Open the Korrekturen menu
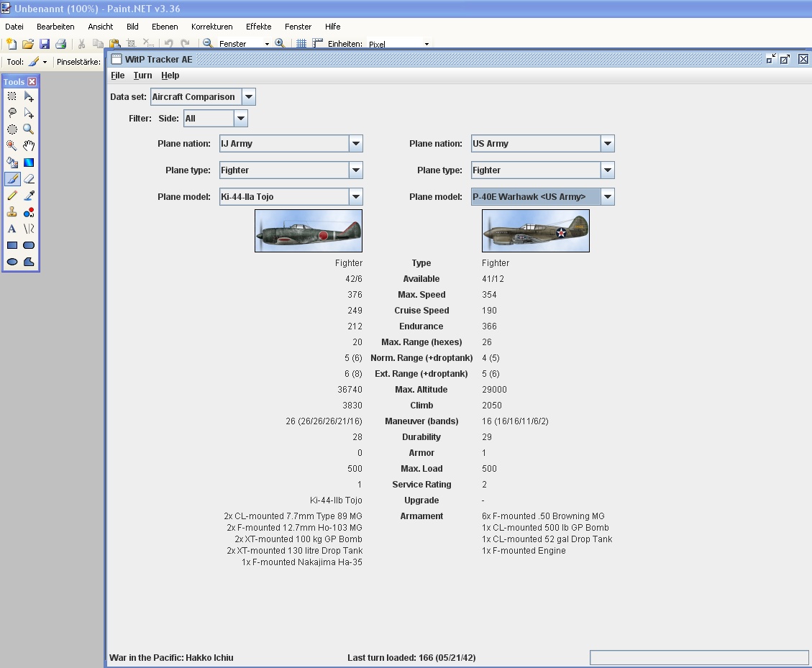Screen dimensions: 812x668 coord(211,27)
